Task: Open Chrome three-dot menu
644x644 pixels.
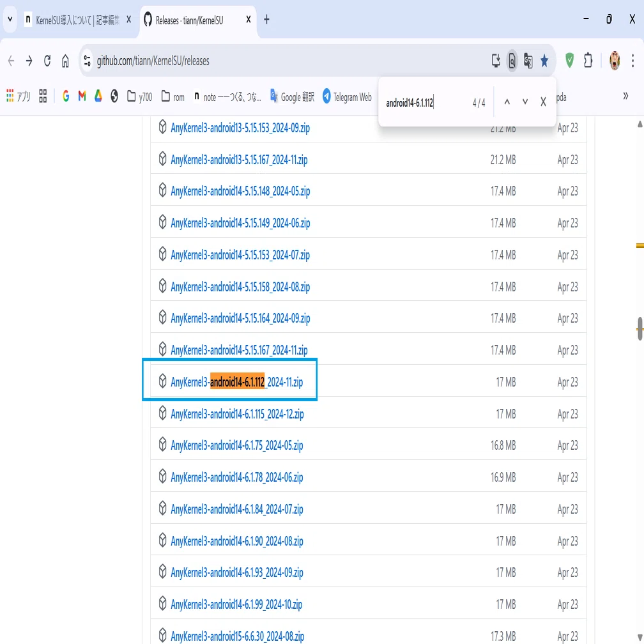Action: tap(632, 61)
